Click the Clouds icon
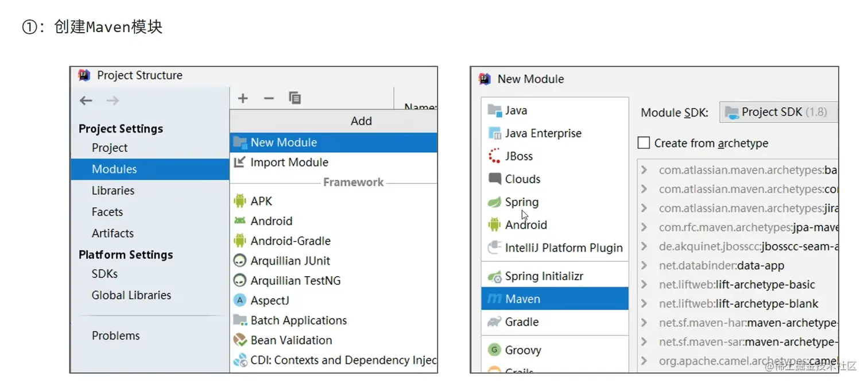Screen dimensions: 868x383 pyautogui.click(x=494, y=179)
